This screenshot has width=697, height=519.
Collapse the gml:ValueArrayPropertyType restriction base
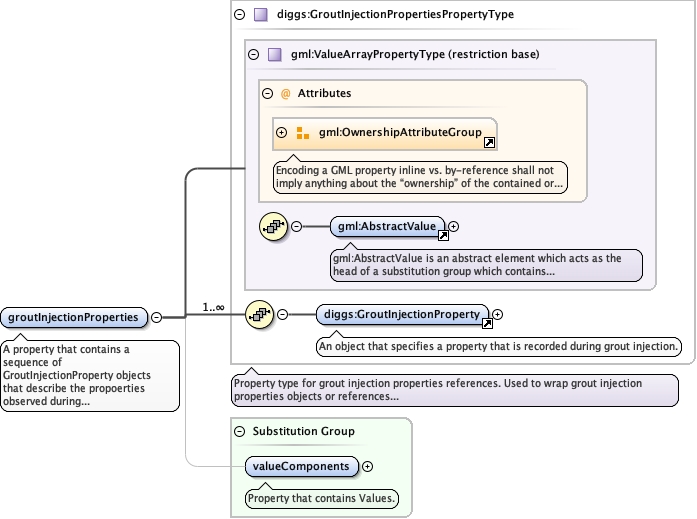click(x=253, y=55)
